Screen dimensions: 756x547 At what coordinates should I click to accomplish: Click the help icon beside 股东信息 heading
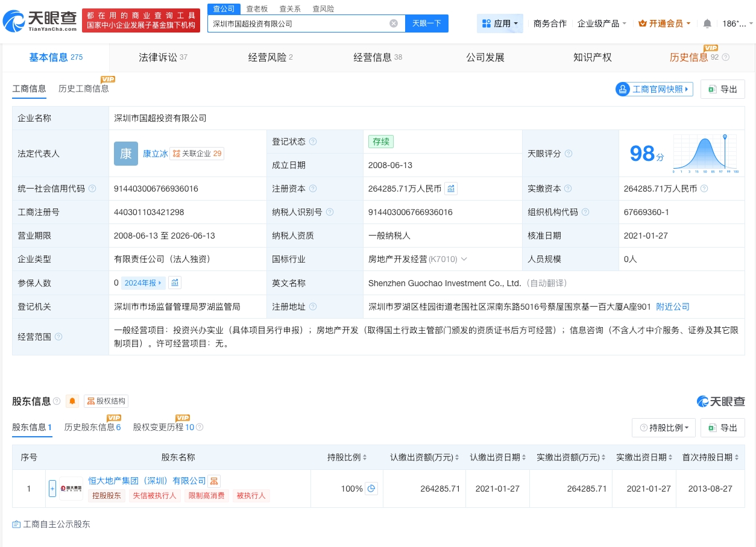tap(57, 401)
